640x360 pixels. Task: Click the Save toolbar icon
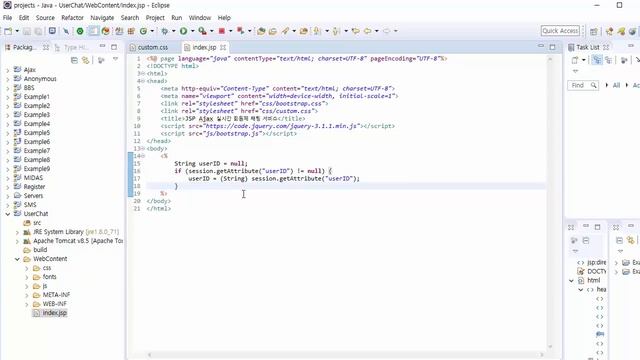pos(27,31)
